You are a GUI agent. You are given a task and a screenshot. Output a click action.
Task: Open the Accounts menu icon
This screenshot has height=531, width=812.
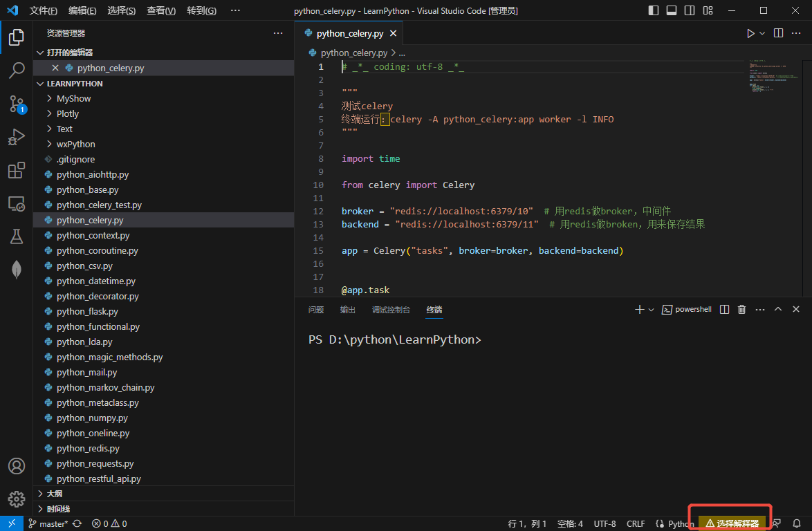(16, 466)
